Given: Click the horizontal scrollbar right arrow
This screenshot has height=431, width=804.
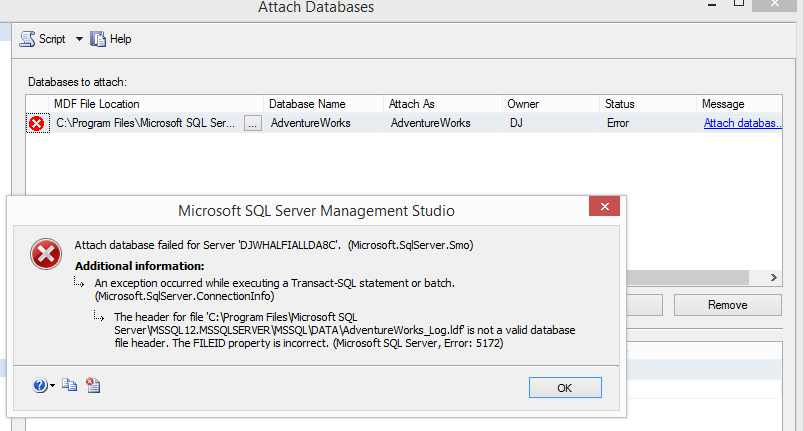Looking at the screenshot, I should pos(774,277).
